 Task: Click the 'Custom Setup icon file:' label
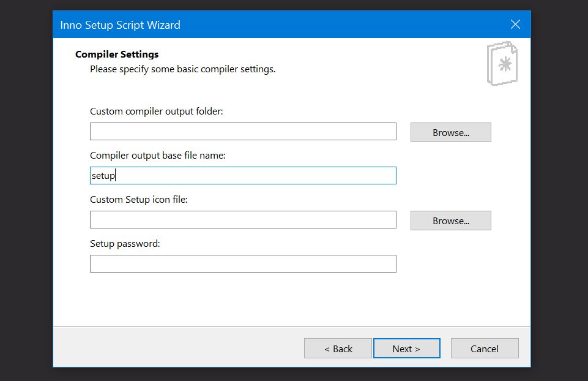click(139, 200)
